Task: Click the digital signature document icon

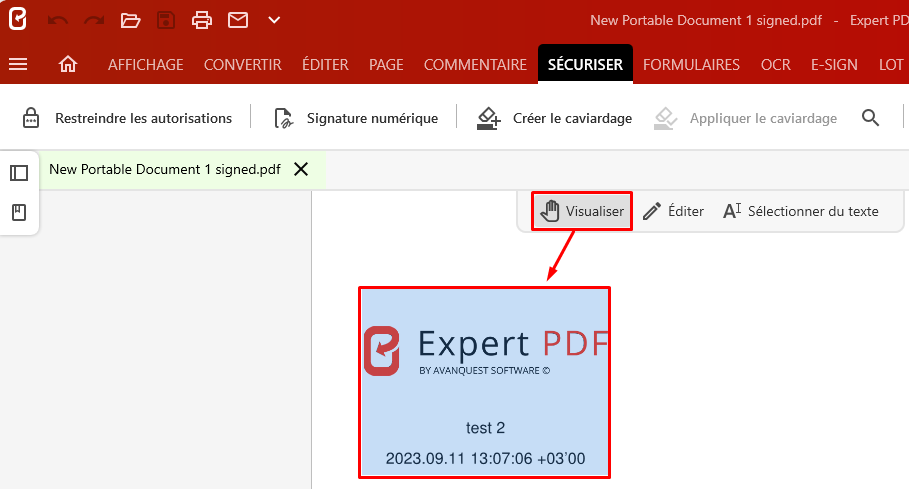Action: coord(283,118)
